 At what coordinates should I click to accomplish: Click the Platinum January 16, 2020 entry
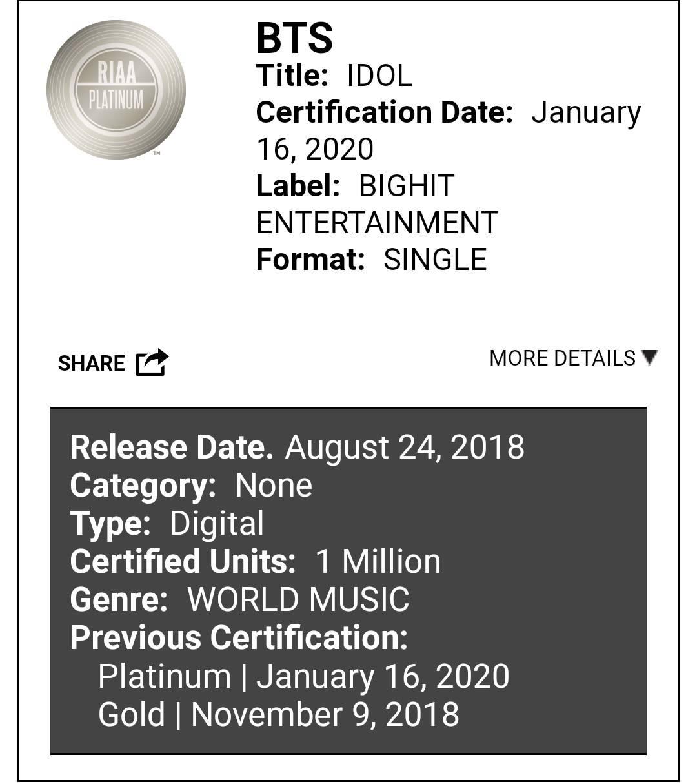[303, 676]
